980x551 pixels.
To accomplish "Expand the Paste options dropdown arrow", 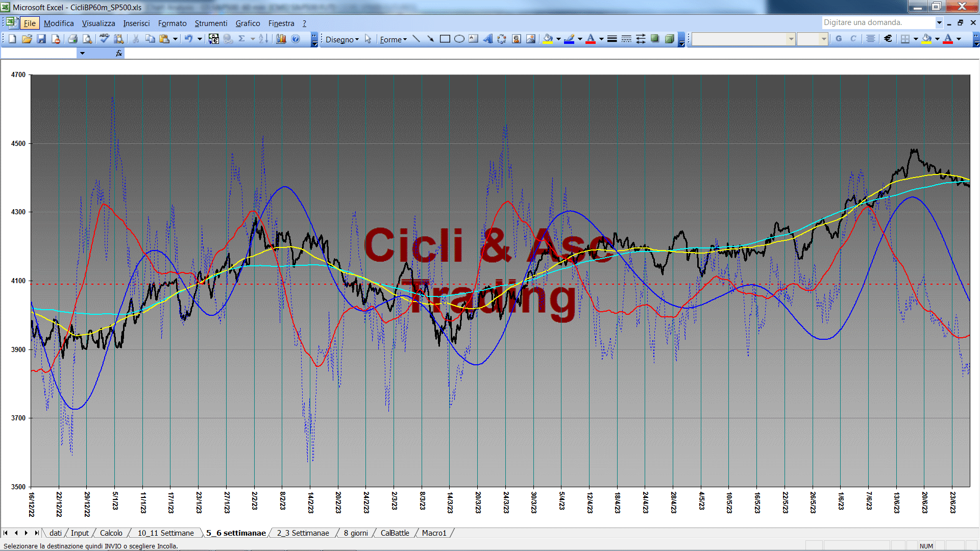I will [175, 39].
